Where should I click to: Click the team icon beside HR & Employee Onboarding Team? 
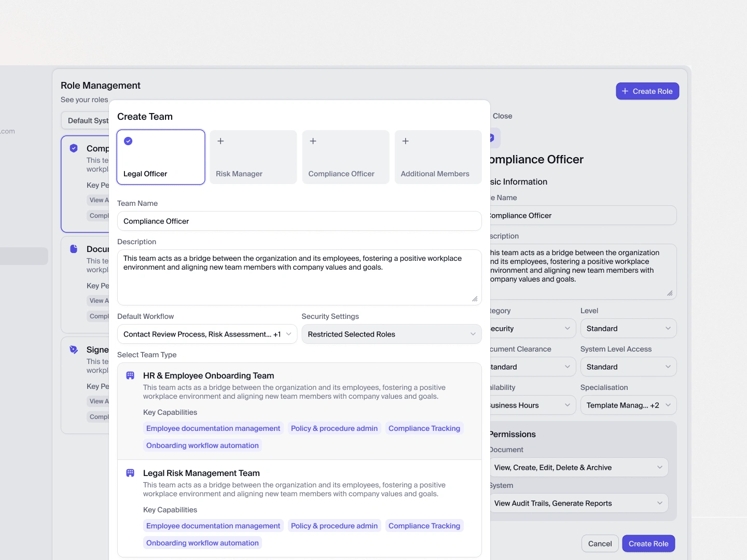click(130, 375)
